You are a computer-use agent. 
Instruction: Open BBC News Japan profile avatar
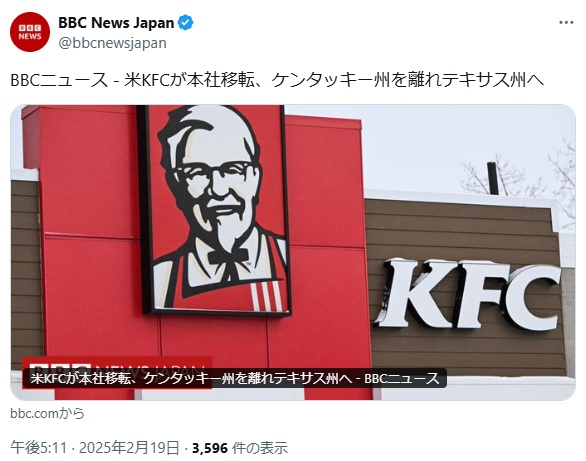30,32
